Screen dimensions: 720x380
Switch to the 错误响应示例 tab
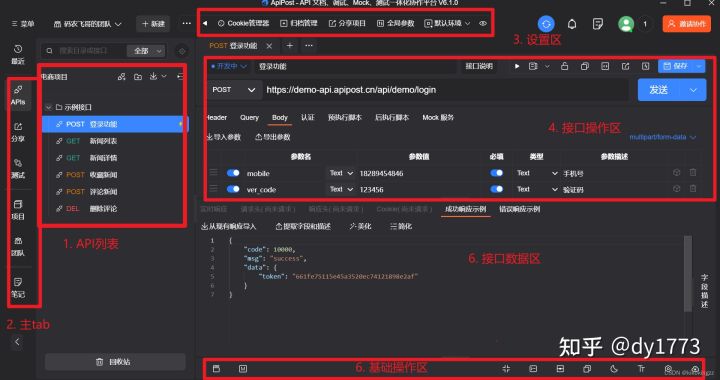pyautogui.click(x=519, y=209)
